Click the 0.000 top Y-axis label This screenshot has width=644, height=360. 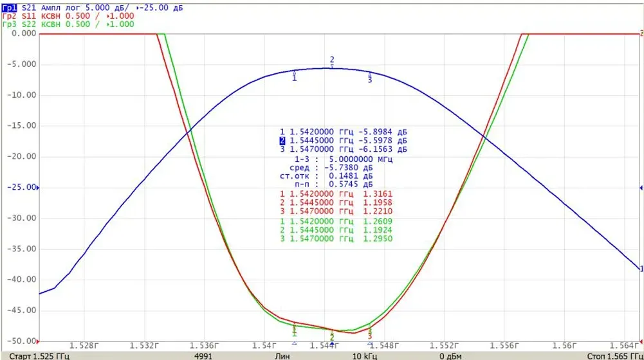coord(24,33)
